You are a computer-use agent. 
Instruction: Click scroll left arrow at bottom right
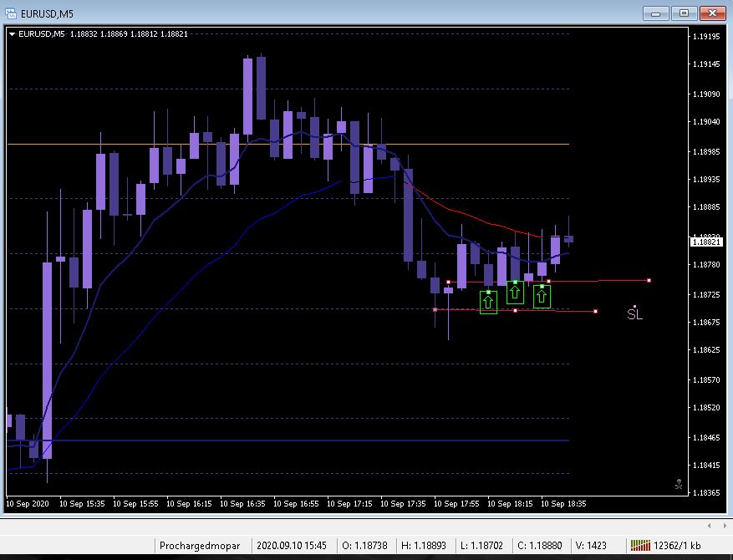[709, 526]
